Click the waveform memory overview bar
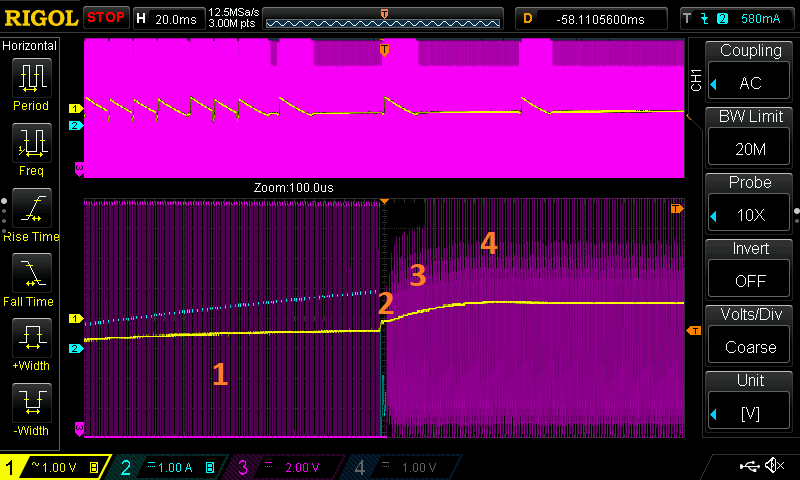This screenshot has height=480, width=800. (383, 19)
